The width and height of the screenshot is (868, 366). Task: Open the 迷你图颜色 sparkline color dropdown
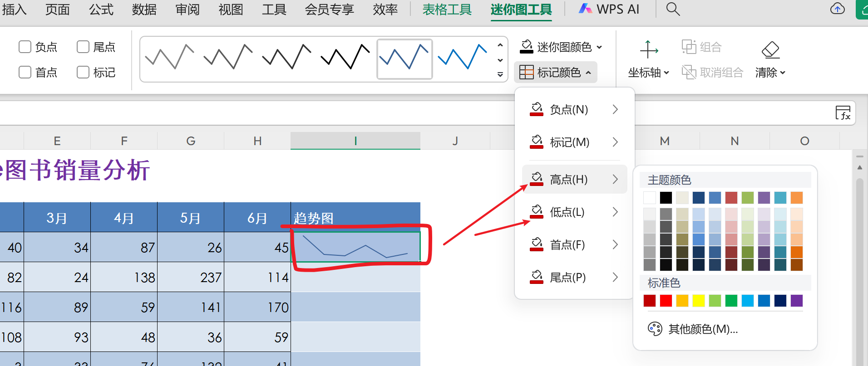pos(561,47)
